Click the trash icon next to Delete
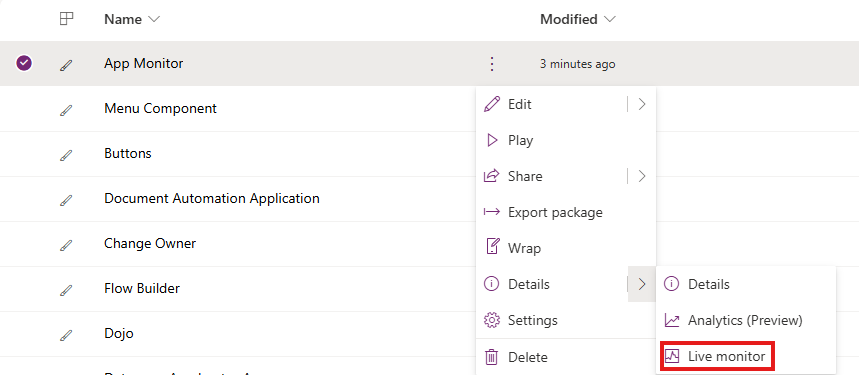 pos(492,357)
